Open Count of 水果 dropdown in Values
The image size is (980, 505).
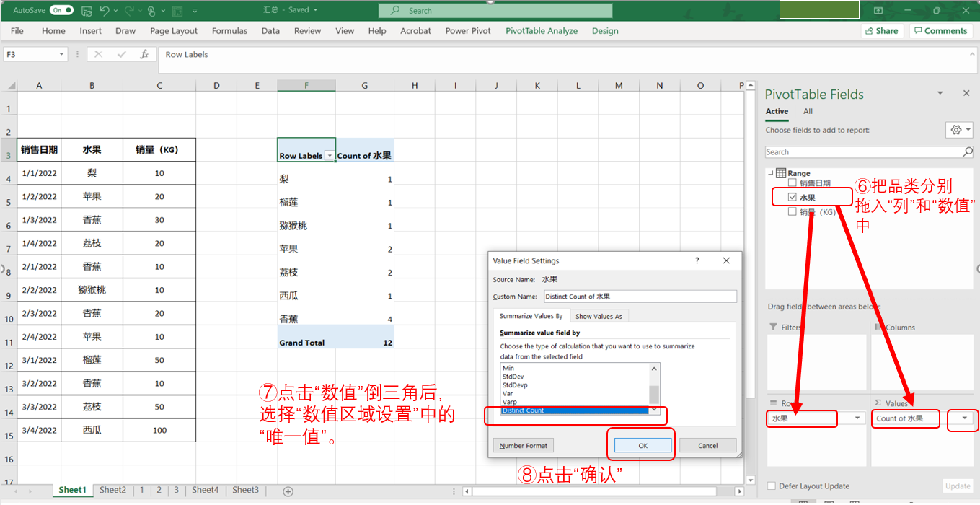click(964, 418)
